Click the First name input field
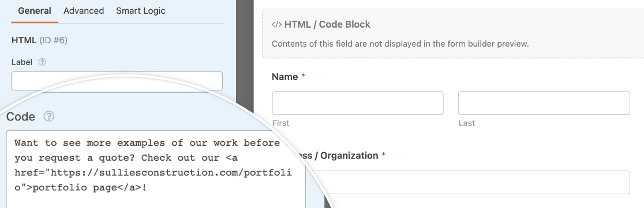 coord(357,103)
